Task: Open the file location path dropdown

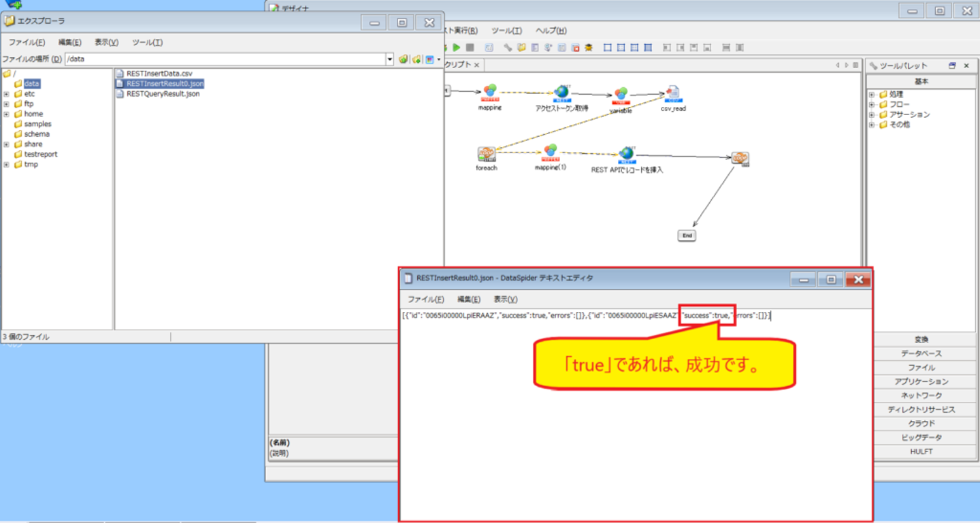Action: pyautogui.click(x=390, y=59)
